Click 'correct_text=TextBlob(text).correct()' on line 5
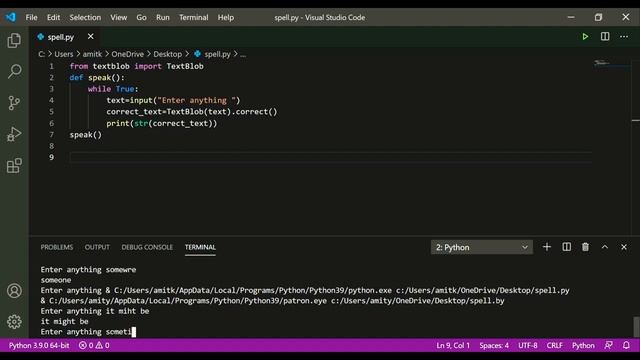The width and height of the screenshot is (640, 360). coord(192,112)
